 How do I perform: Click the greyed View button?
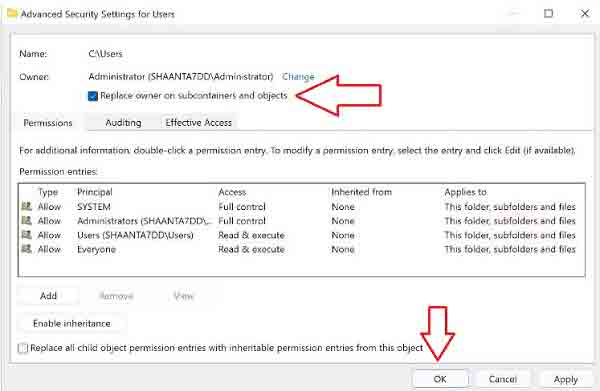[x=184, y=296]
